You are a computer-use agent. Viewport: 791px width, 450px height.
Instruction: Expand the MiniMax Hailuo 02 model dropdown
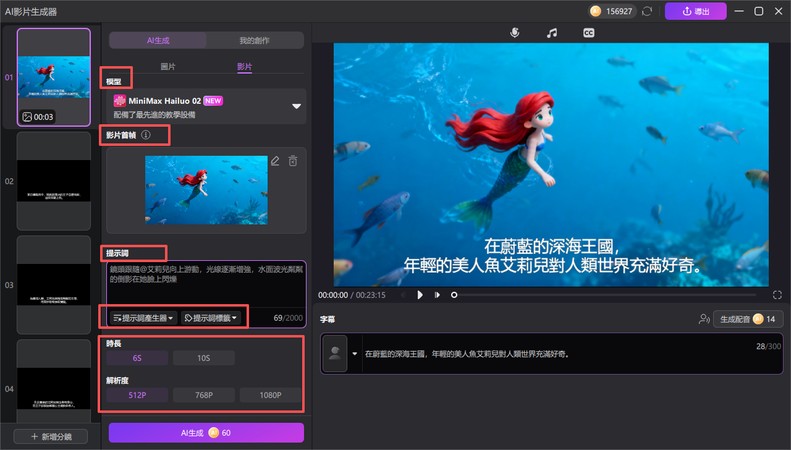(x=296, y=105)
